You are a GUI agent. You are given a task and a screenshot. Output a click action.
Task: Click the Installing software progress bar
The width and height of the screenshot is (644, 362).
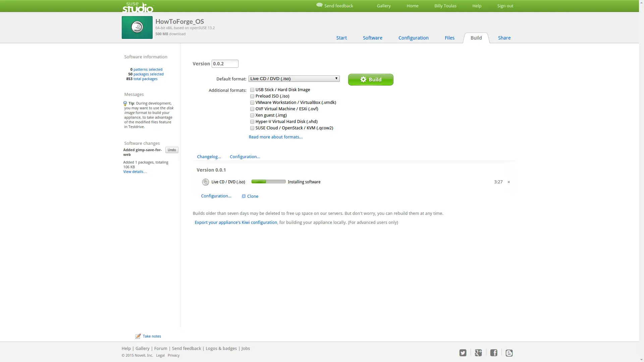coord(269,182)
